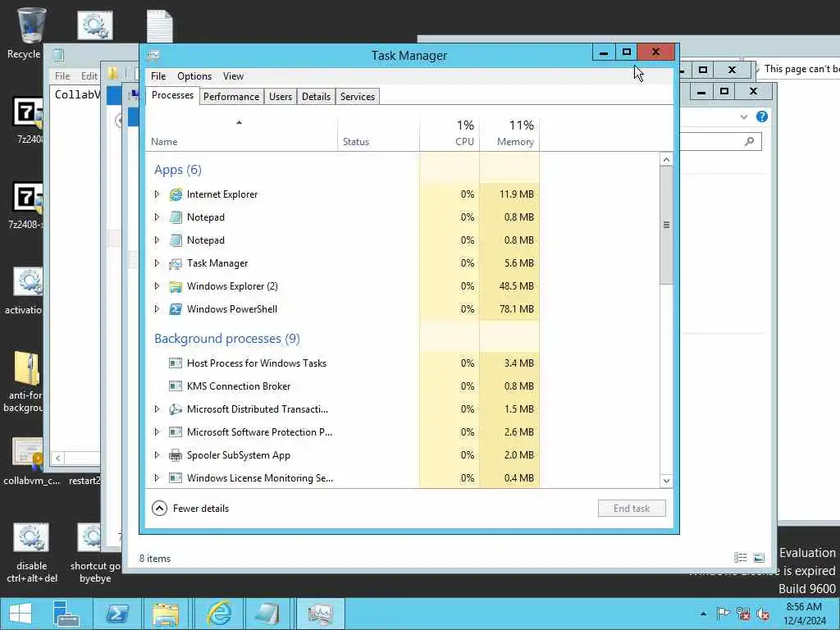
Task: Expand Microsoft Software Protection entry
Action: coord(157,432)
